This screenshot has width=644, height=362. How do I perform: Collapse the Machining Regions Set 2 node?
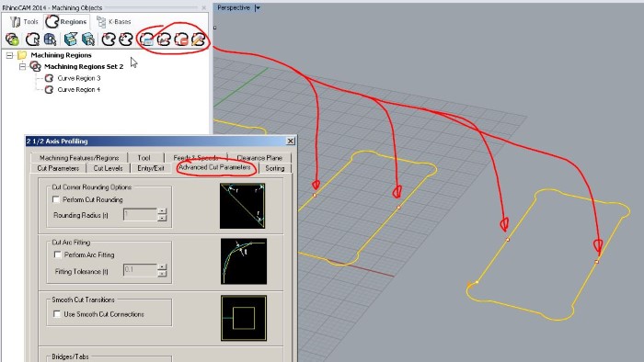tap(23, 66)
